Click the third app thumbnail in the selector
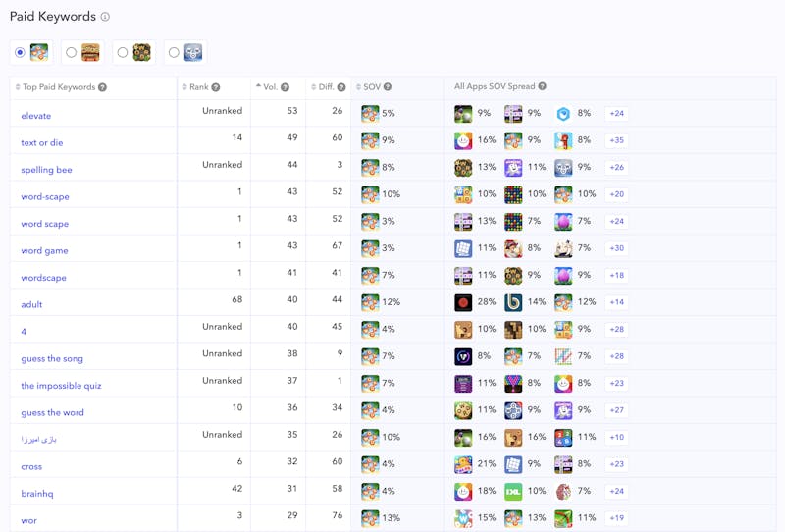785x532 pixels. pyautogui.click(x=141, y=52)
